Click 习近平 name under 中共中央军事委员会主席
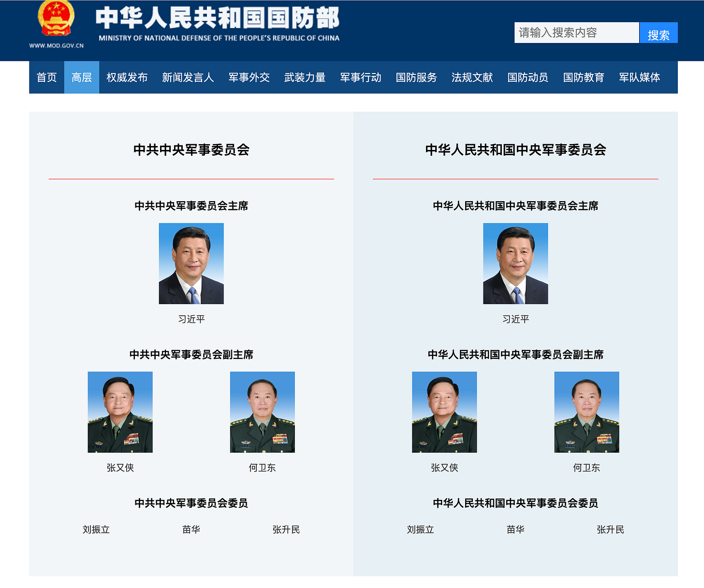The image size is (704, 588). coord(191,319)
